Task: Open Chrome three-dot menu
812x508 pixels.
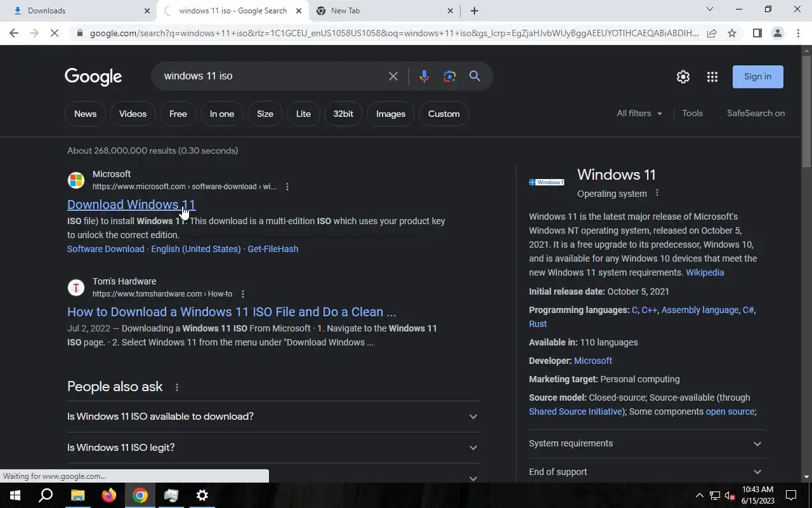Action: click(798, 33)
